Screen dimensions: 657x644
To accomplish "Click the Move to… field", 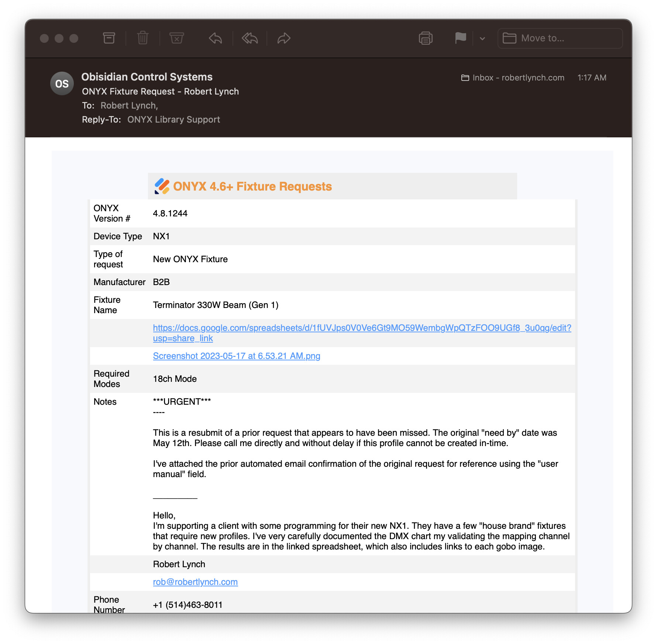I will click(560, 38).
